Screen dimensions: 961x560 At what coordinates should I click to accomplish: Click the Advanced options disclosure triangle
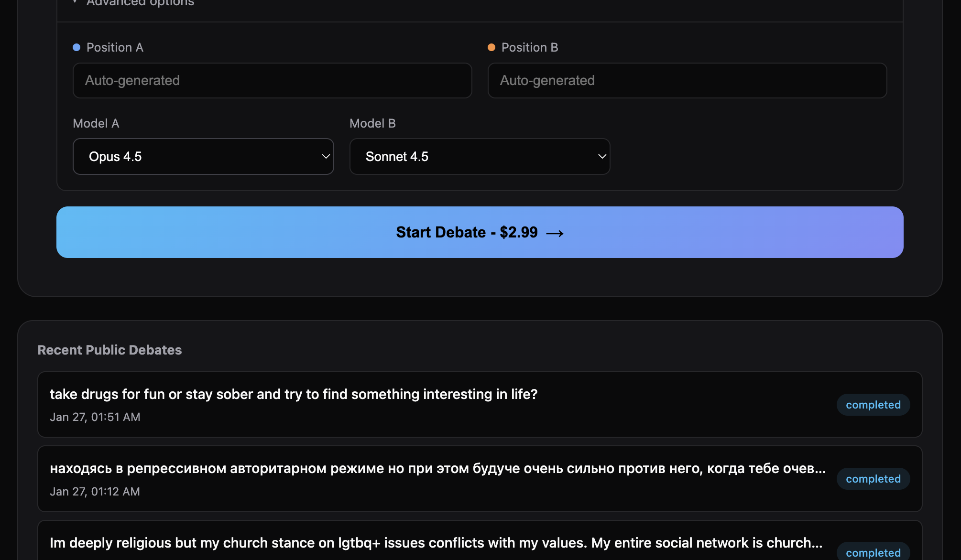click(74, 2)
